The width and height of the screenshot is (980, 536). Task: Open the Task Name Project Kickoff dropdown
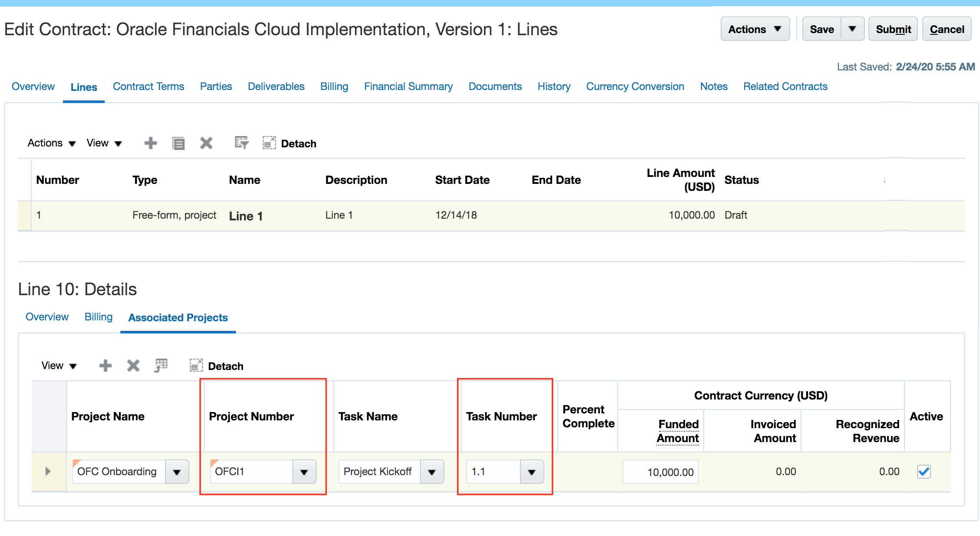pyautogui.click(x=432, y=472)
